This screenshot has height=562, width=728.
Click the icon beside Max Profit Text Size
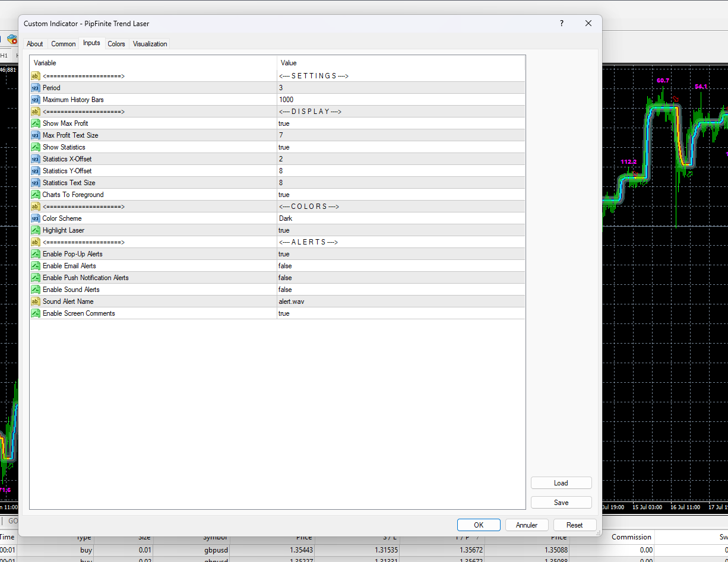point(35,135)
